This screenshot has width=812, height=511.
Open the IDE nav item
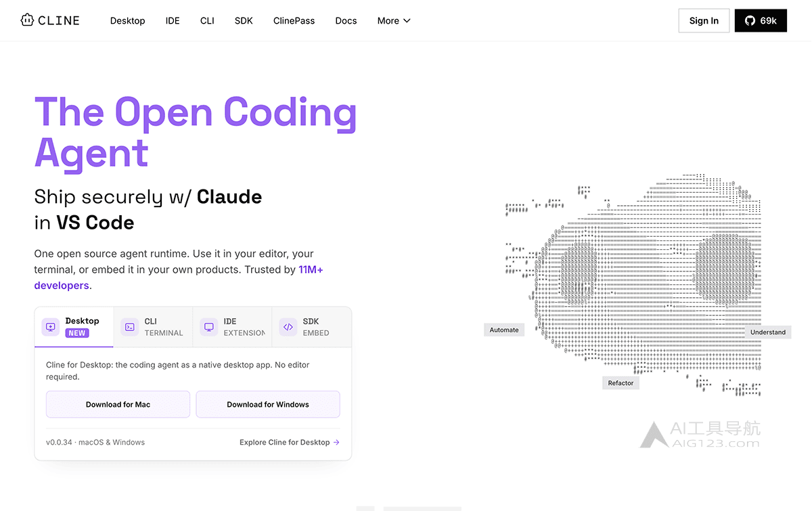173,20
